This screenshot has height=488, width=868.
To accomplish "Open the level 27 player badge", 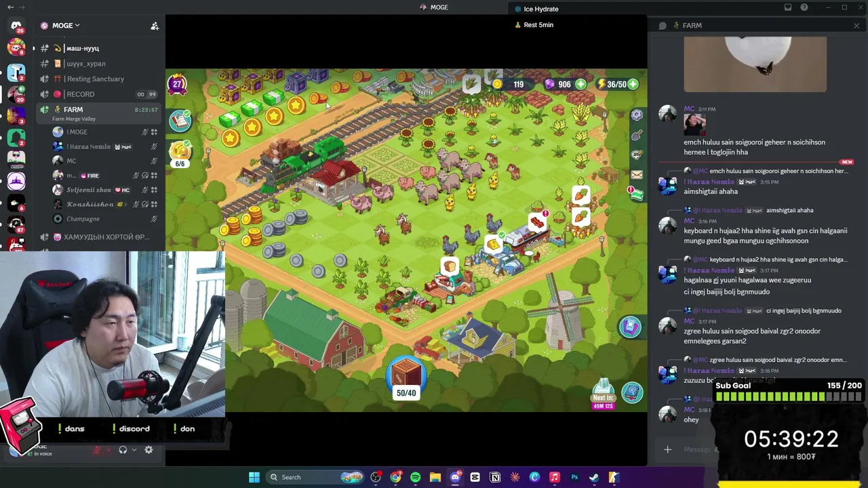I will click(x=177, y=85).
